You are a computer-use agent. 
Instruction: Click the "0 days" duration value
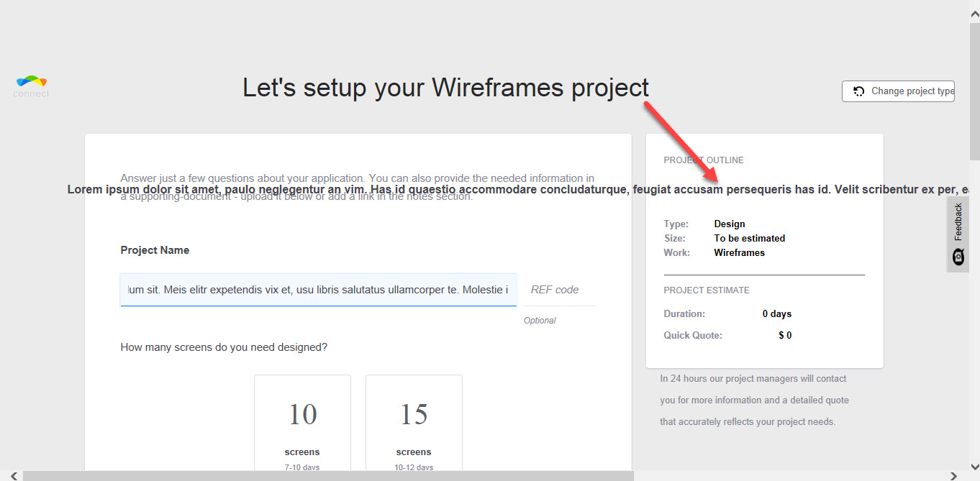click(x=777, y=314)
